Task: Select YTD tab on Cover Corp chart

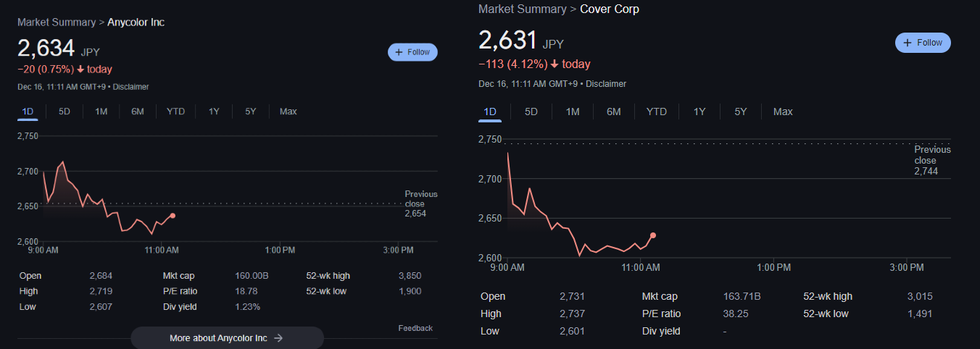Action: (657, 112)
